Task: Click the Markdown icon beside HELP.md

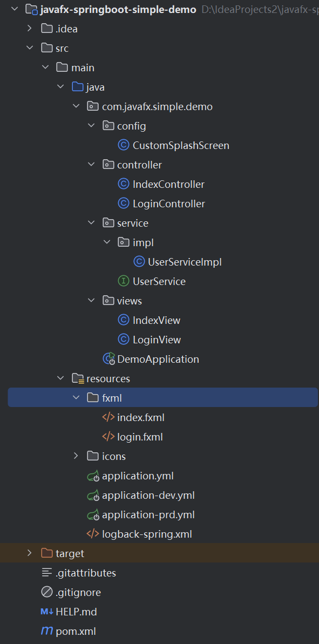Action: point(46,612)
